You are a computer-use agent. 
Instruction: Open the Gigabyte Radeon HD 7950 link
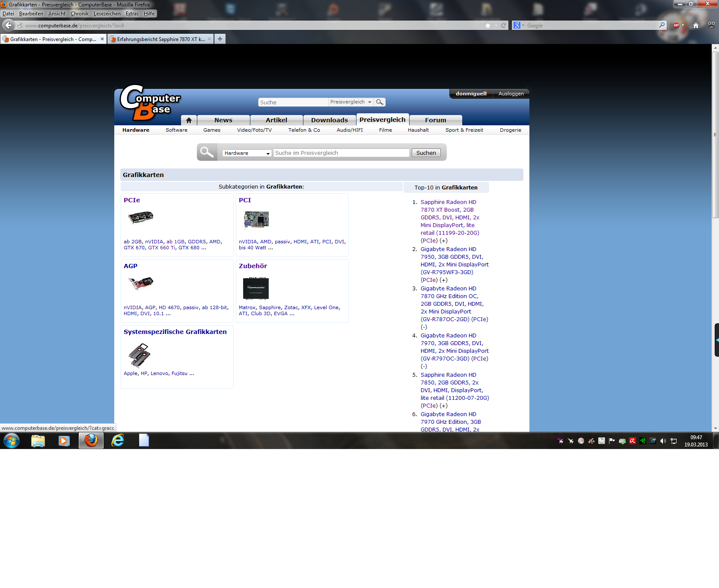(455, 260)
